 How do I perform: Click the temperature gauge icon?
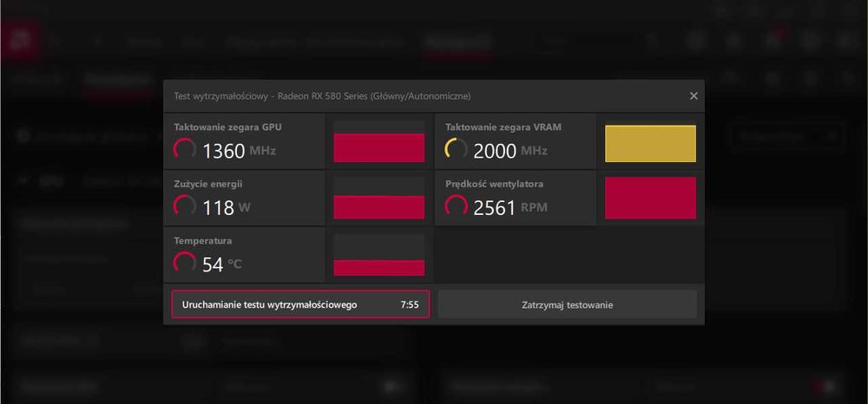point(184,264)
